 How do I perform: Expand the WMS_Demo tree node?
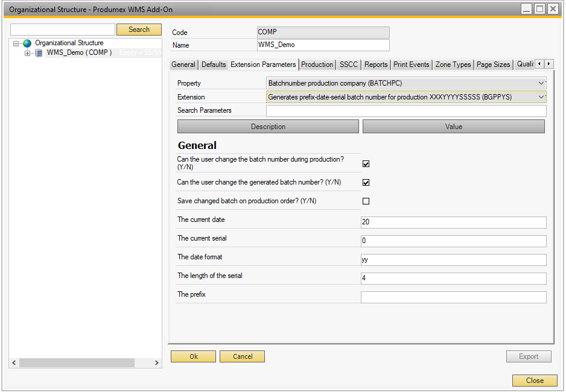(27, 53)
